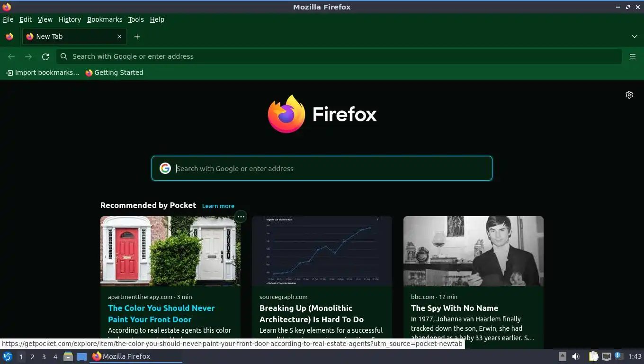
Task: Expand the system tray up arrow
Action: coord(562,356)
